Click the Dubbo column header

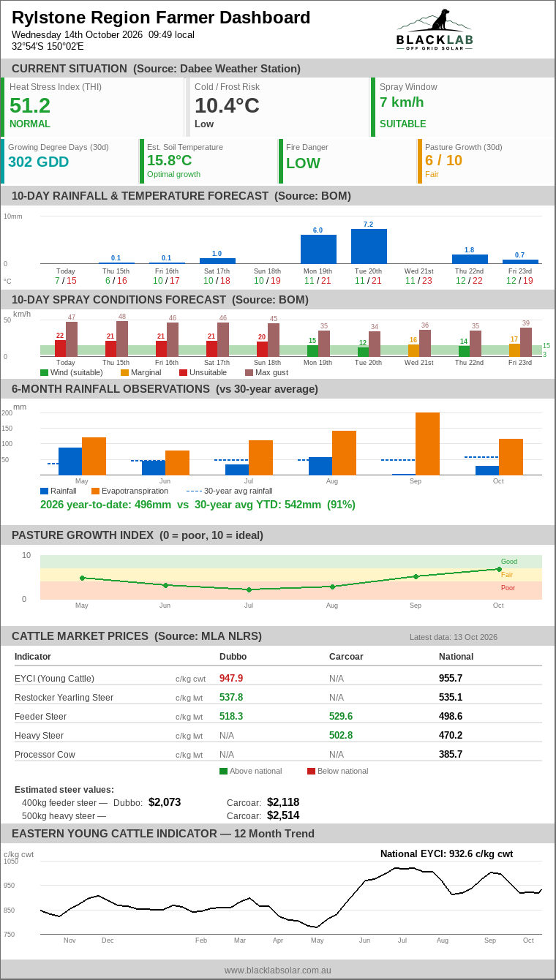(x=232, y=657)
